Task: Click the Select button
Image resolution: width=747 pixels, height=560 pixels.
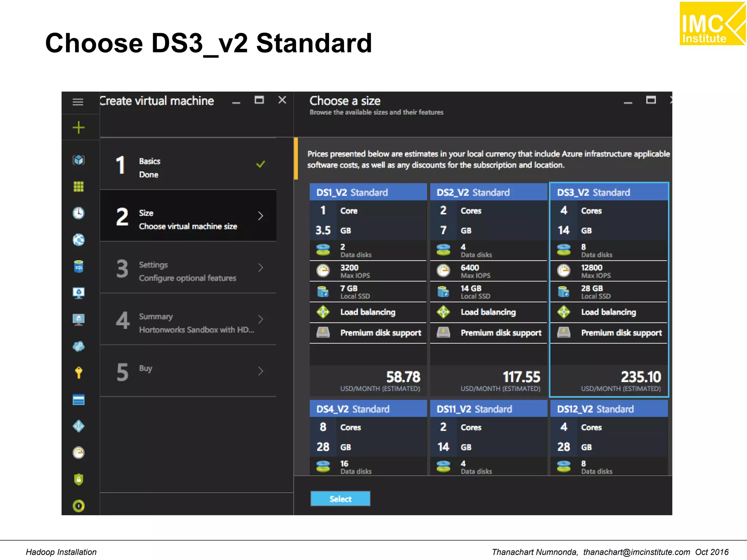Action: point(340,499)
